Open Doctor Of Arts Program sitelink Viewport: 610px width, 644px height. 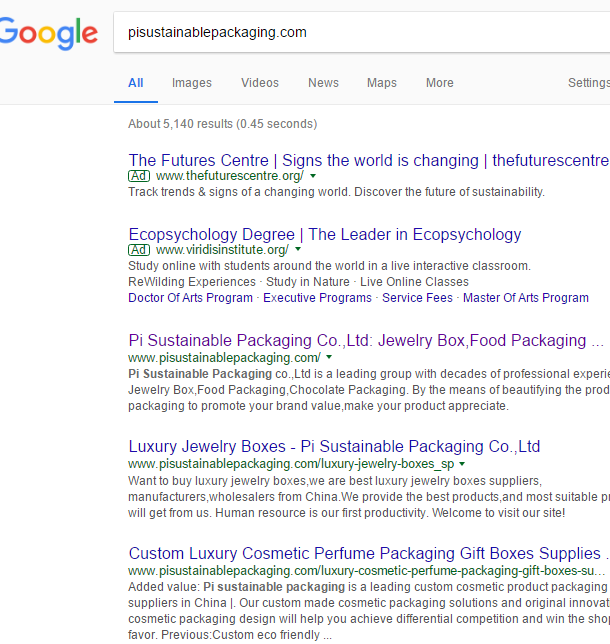pos(190,298)
